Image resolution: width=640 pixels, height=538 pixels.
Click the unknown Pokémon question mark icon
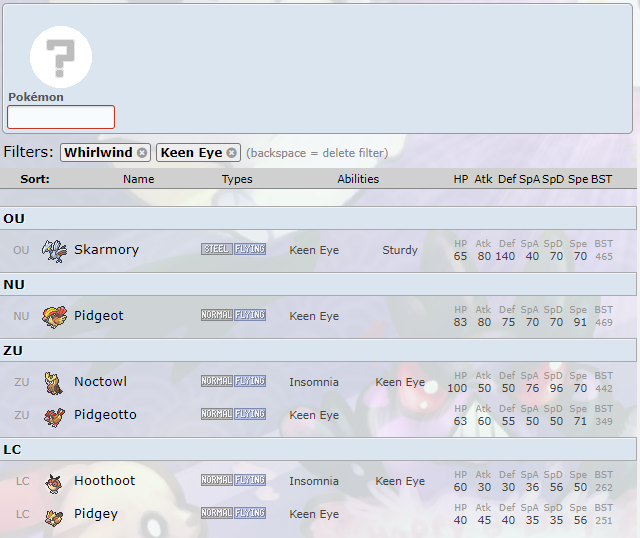(x=61, y=57)
